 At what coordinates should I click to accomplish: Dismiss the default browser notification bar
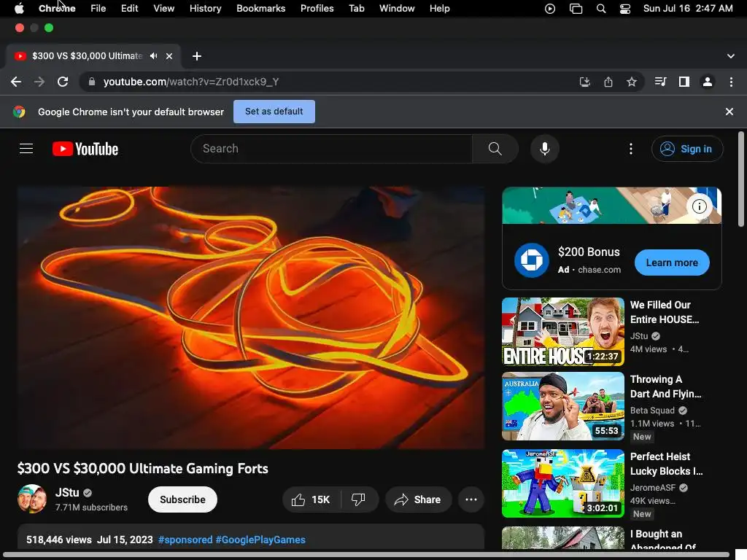tap(729, 112)
